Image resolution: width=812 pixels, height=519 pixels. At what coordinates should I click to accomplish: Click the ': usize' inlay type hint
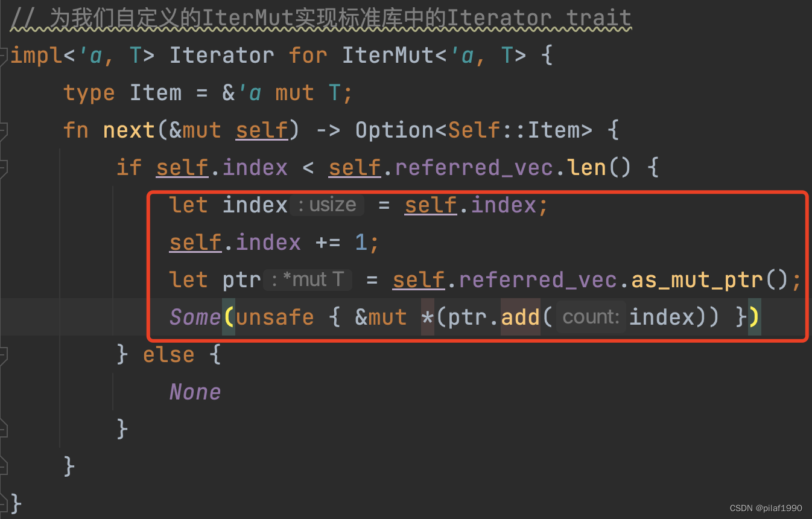pos(327,205)
